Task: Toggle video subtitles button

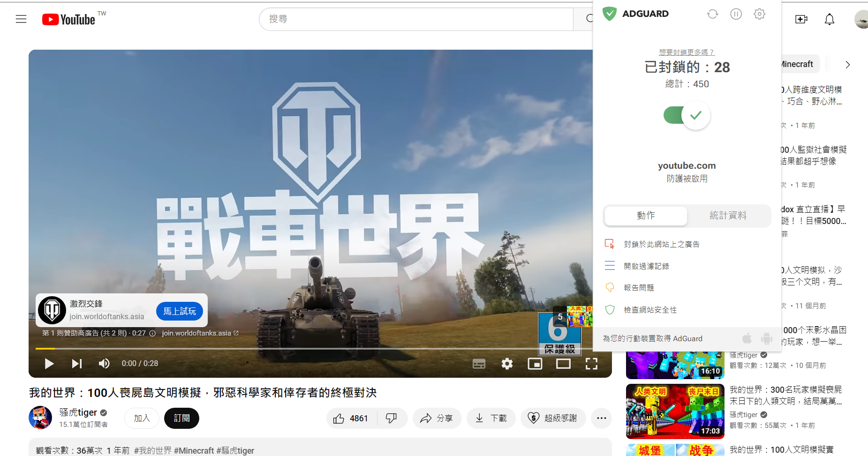Action: (x=479, y=364)
